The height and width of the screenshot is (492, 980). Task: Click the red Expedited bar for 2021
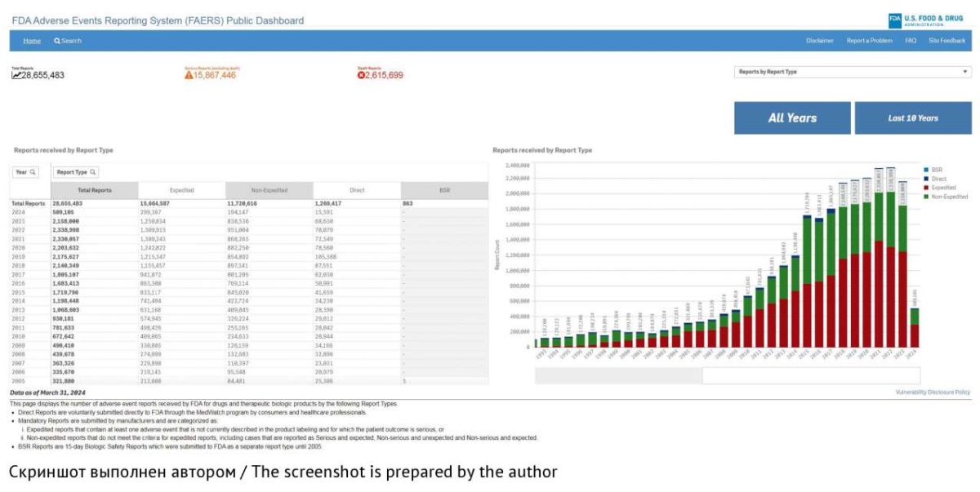coord(878,294)
